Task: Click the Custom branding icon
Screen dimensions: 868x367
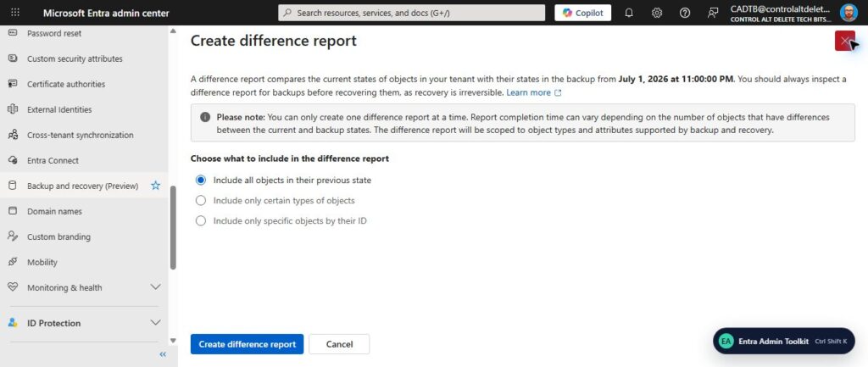Action: pyautogui.click(x=13, y=237)
